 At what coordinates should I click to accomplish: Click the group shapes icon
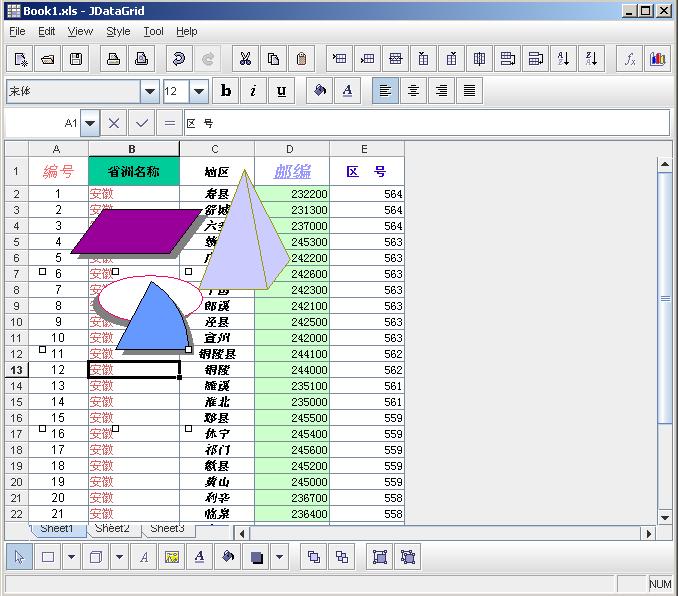click(380, 557)
